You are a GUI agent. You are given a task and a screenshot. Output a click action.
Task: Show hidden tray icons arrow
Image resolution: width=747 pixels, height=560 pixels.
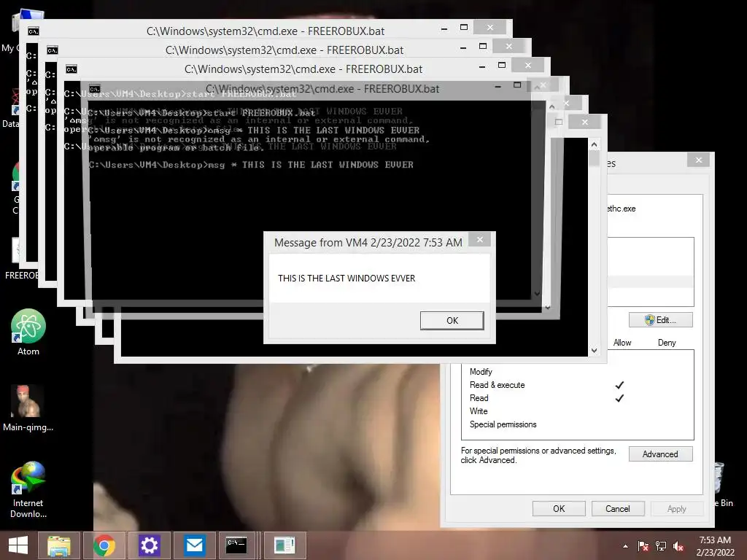coord(625,546)
